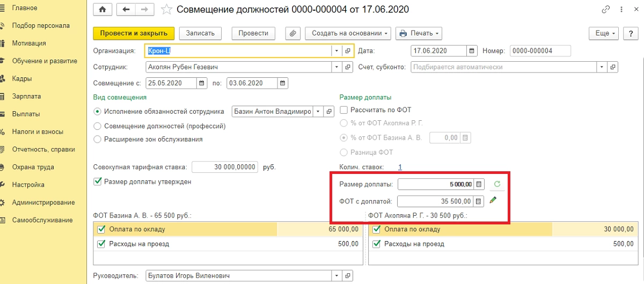Image resolution: width=644 pixels, height=284 pixels.
Task: Open attached files with the paperclip icon
Action: tap(292, 33)
